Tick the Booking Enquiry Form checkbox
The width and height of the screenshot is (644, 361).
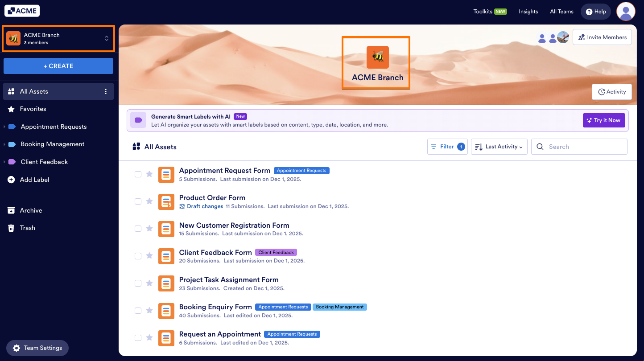pyautogui.click(x=138, y=310)
